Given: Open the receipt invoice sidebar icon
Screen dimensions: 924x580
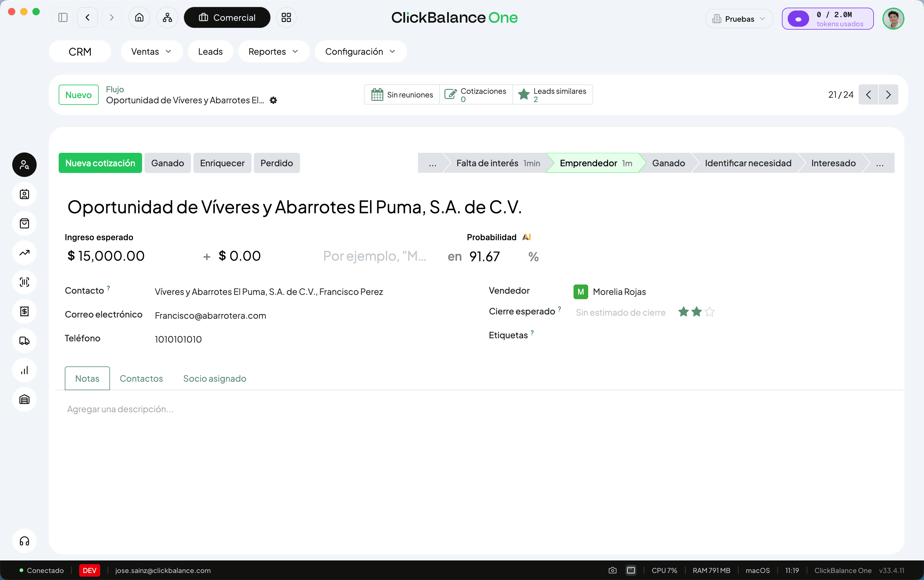Looking at the screenshot, I should (24, 311).
